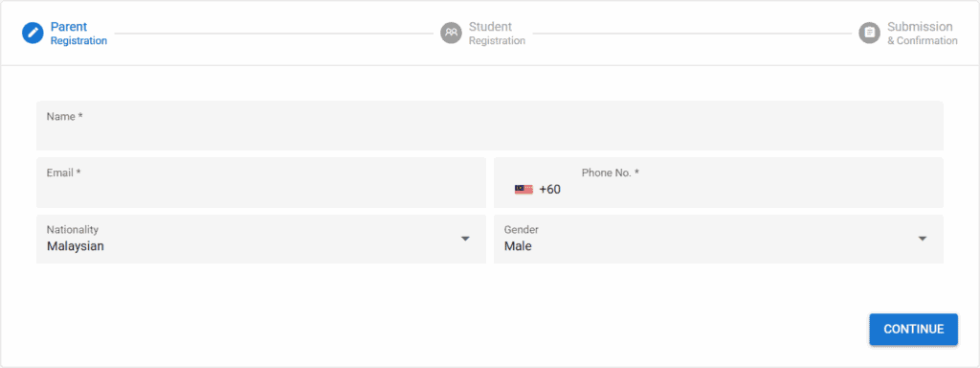The width and height of the screenshot is (980, 368).
Task: Click the pencil icon for Parent Registration
Action: click(33, 34)
